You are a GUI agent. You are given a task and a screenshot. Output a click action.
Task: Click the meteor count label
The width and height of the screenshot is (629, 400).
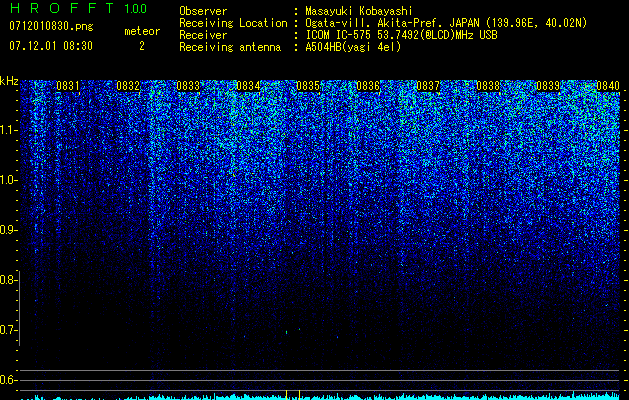pyautogui.click(x=142, y=31)
